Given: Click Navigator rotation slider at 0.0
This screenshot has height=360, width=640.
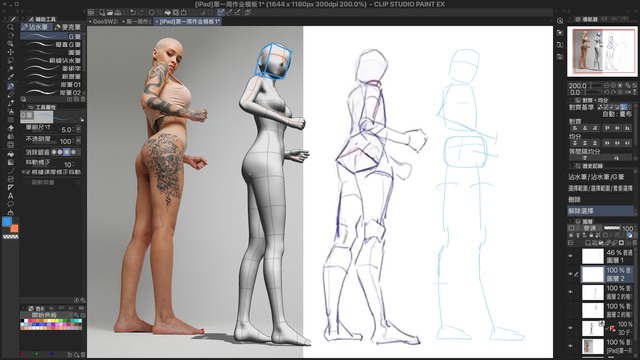Looking at the screenshot, I should [592, 92].
